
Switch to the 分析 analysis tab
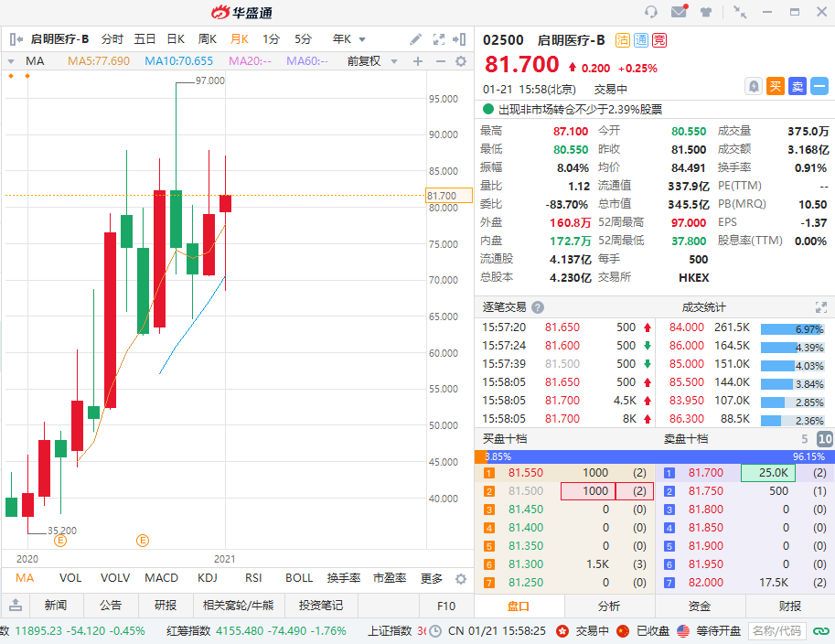pos(609,606)
